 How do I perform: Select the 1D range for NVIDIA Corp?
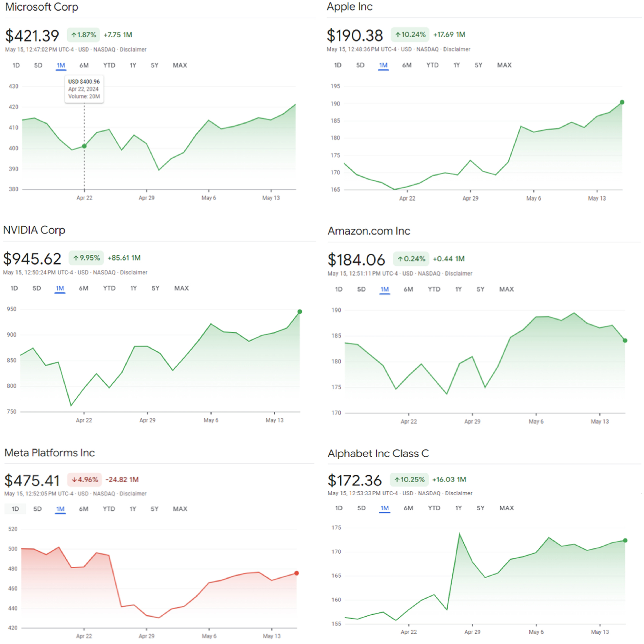coord(14,288)
